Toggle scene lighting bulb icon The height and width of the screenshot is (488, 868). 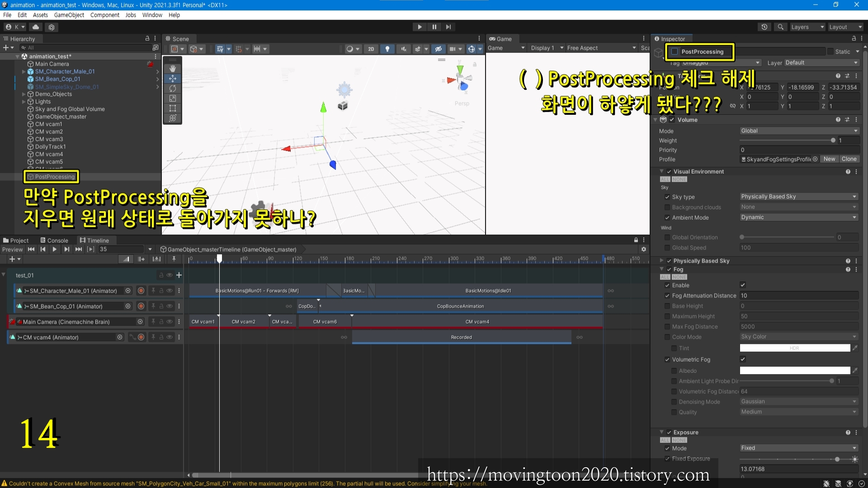[387, 49]
